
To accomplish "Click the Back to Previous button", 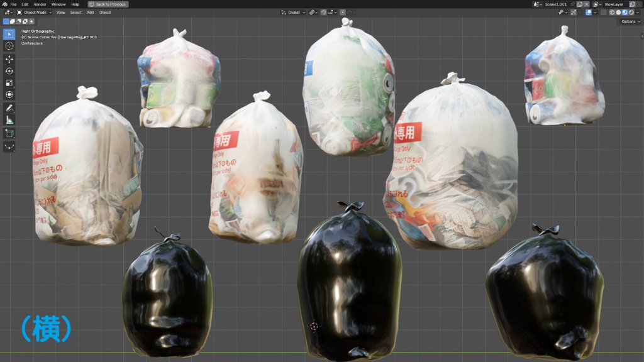I will tap(108, 4).
